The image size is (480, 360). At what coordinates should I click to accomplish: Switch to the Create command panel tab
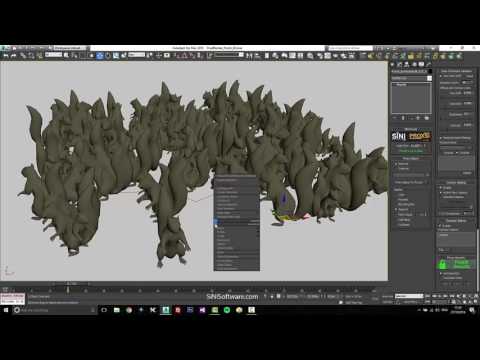(393, 64)
